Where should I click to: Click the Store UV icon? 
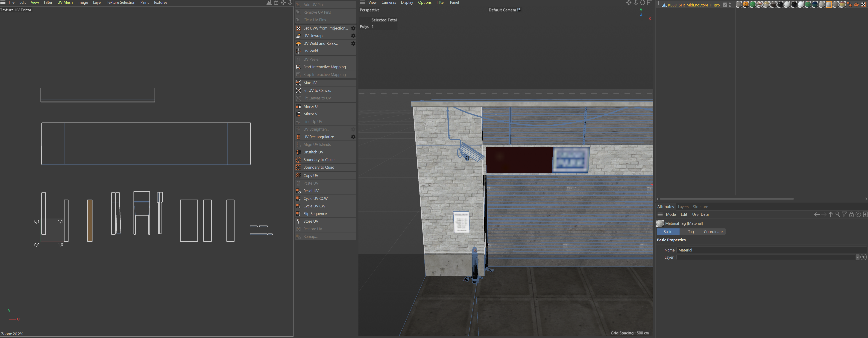click(299, 221)
